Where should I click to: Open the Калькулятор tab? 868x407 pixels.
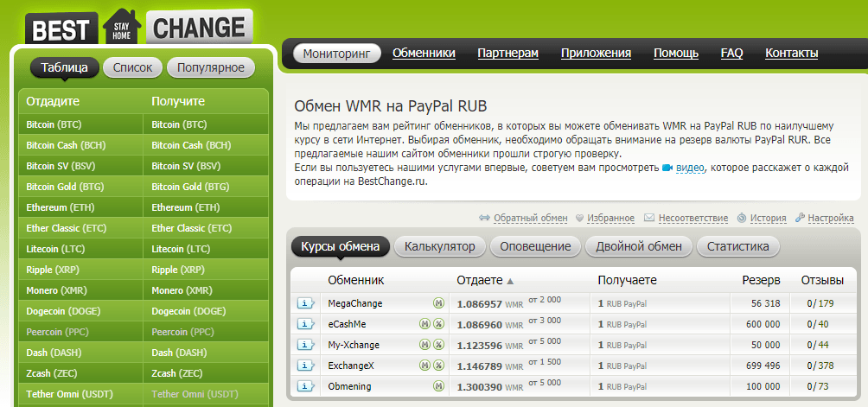coord(440,246)
